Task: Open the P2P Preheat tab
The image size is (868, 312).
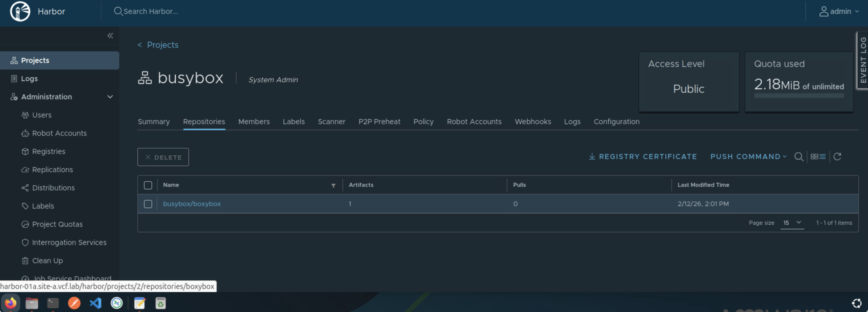Action: 379,122
